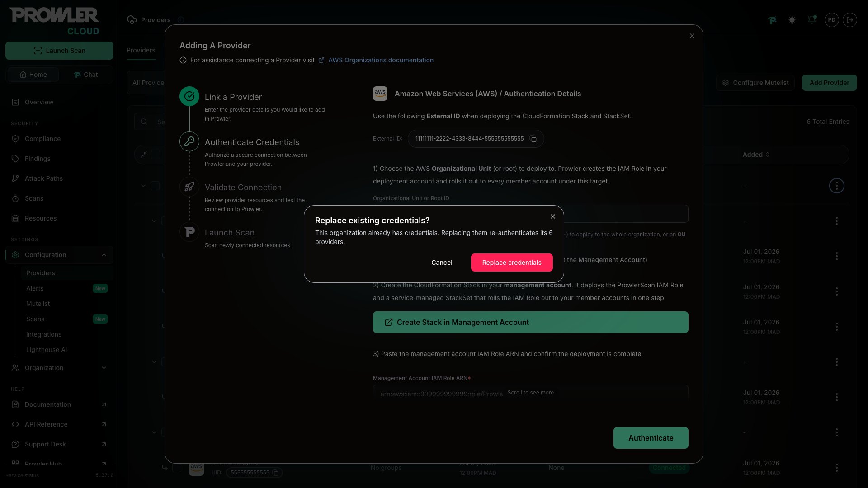Viewport: 868px width, 488px height.
Task: Open API Reference external link
Action: 59,424
